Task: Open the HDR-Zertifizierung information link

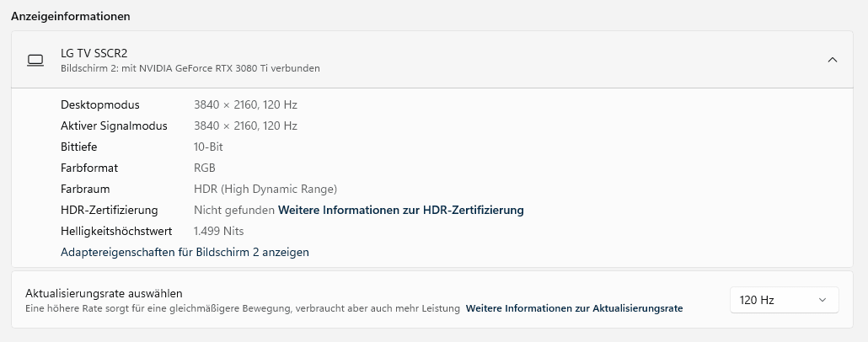Action: coord(400,210)
